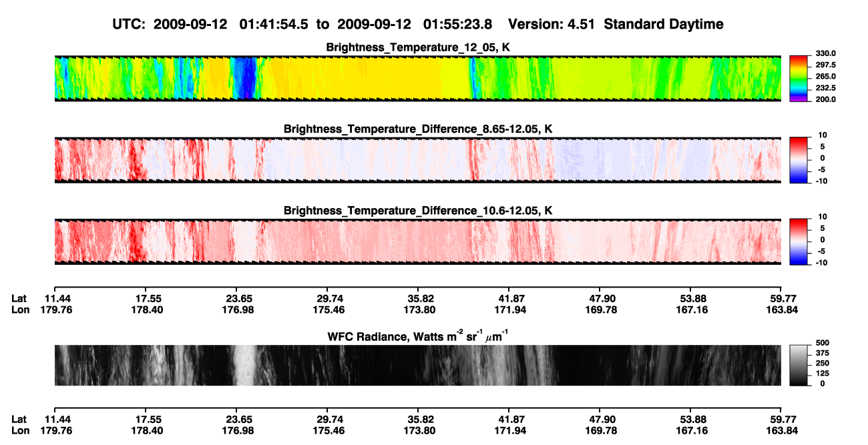Click the Lon label on the upper axis
The image size is (868, 445).
click(x=20, y=310)
